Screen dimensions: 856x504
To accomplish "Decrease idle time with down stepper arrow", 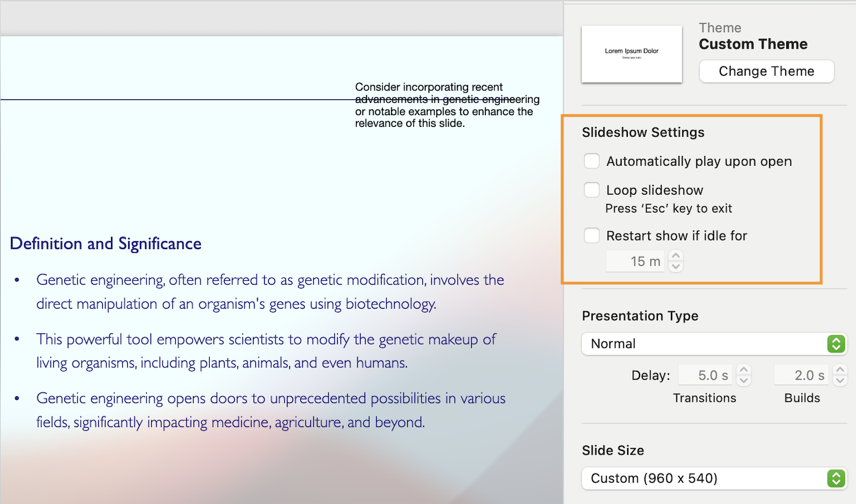I will (x=676, y=267).
